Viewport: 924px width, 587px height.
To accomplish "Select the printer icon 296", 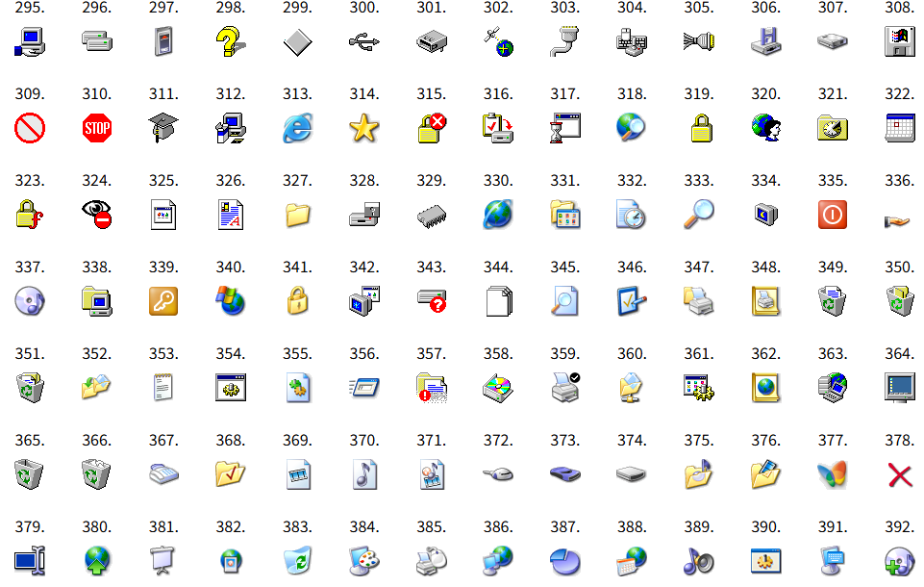I will [97, 42].
